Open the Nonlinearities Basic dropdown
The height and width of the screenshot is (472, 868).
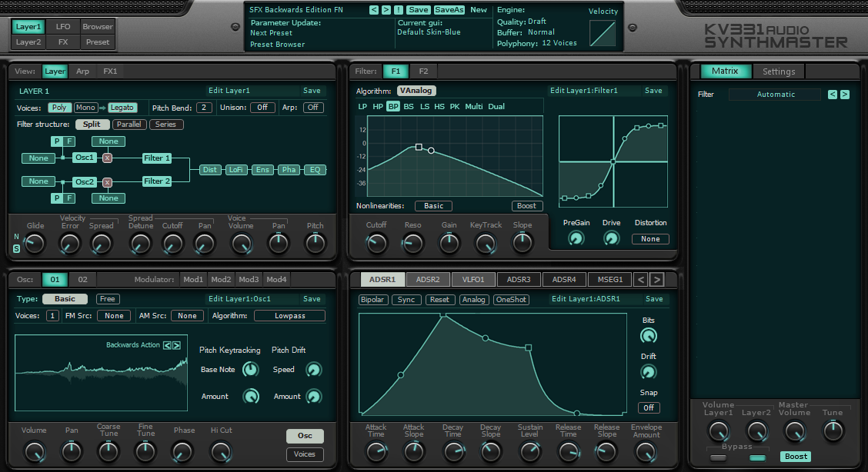click(x=433, y=206)
